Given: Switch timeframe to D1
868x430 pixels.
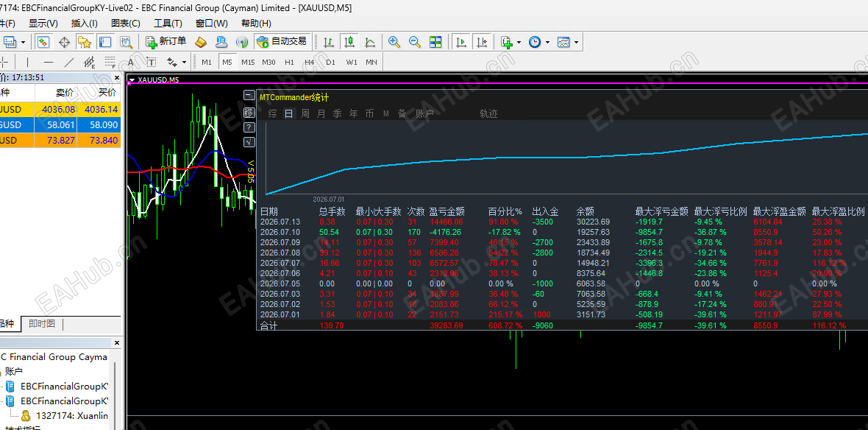Looking at the screenshot, I should pyautogui.click(x=330, y=62).
